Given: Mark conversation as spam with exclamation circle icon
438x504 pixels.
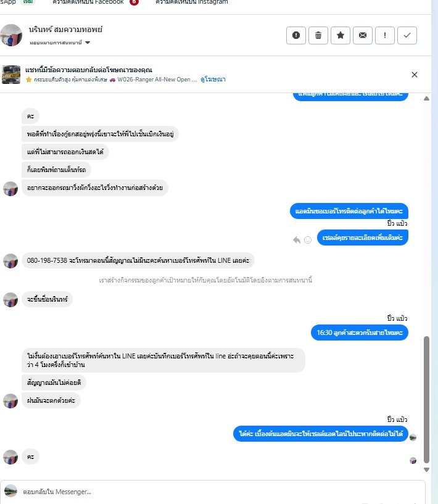Looking at the screenshot, I should 296,35.
